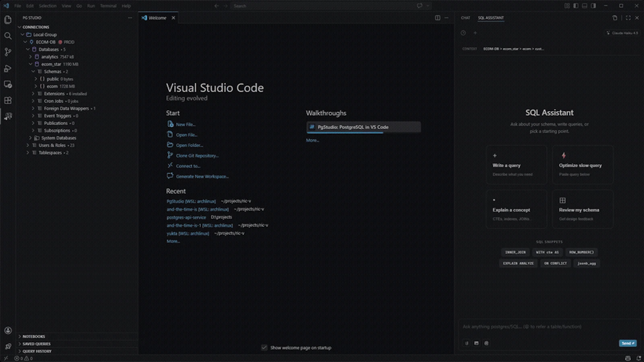
Task: Go back with the navigation arrow
Action: 217,6
